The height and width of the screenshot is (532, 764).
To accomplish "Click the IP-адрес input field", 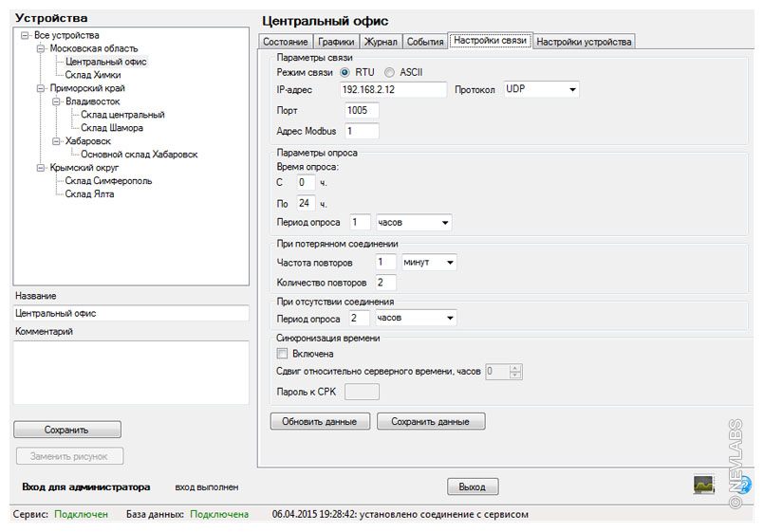I will tap(392, 89).
